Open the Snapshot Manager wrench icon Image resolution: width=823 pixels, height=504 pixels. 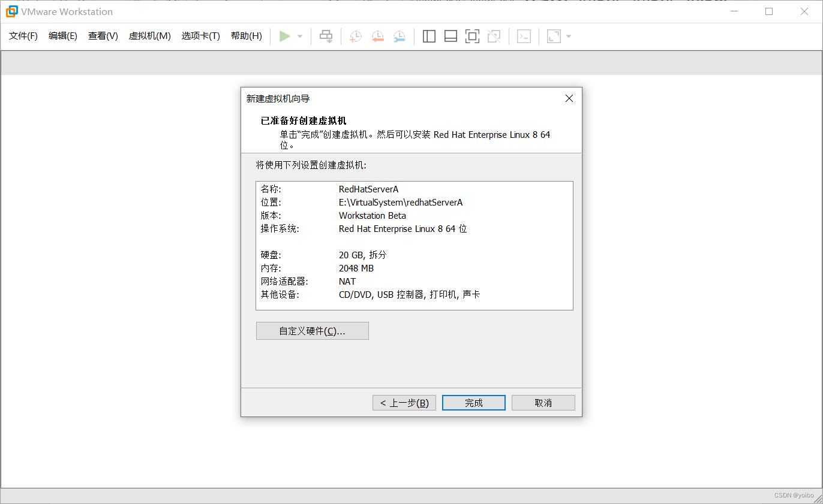click(x=400, y=37)
